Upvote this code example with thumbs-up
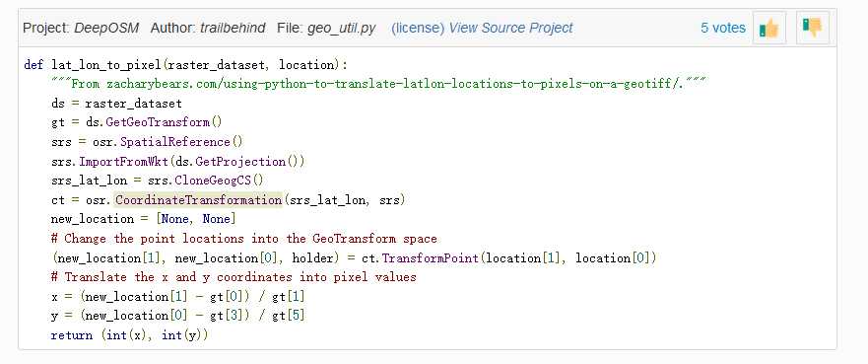This screenshot has height=364, width=868. 769,28
